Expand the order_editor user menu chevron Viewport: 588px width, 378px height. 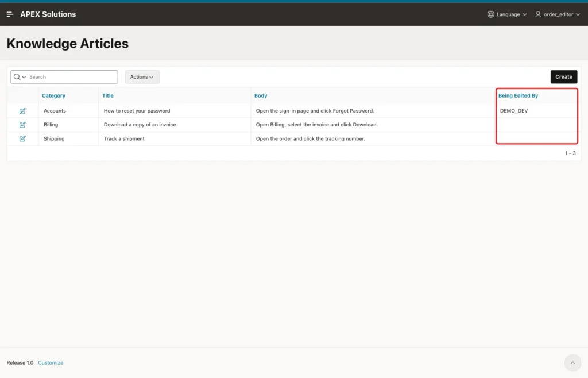click(578, 14)
